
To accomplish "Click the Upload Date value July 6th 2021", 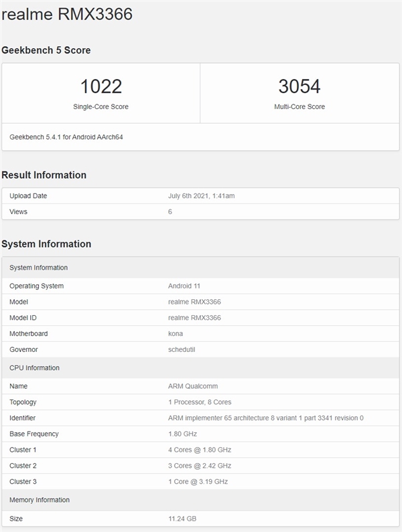I will (x=201, y=196).
